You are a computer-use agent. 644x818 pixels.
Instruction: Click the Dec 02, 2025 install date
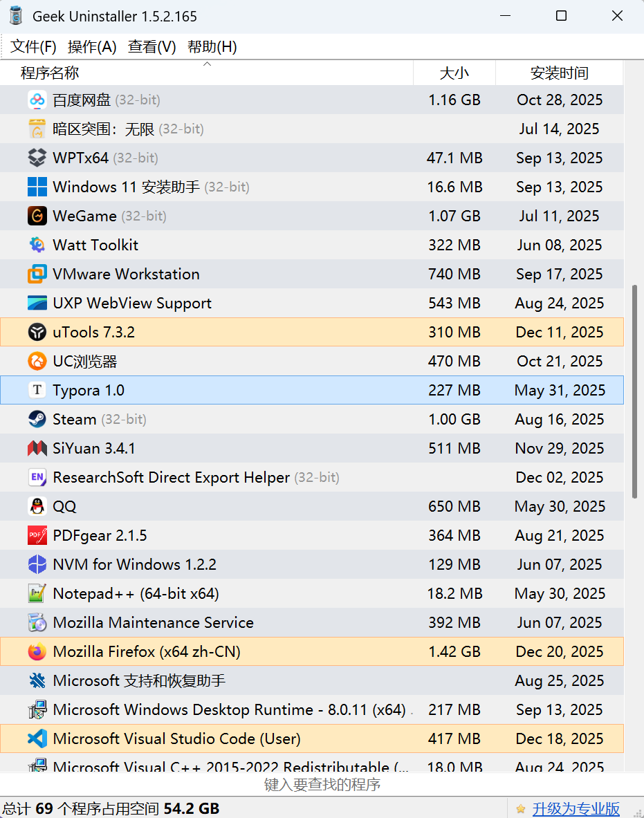point(560,477)
